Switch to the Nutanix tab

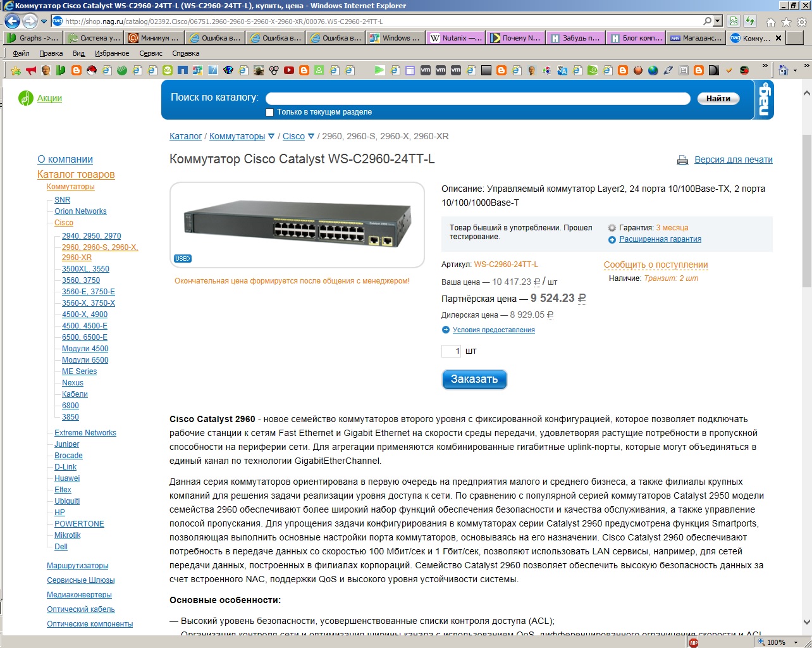(455, 38)
